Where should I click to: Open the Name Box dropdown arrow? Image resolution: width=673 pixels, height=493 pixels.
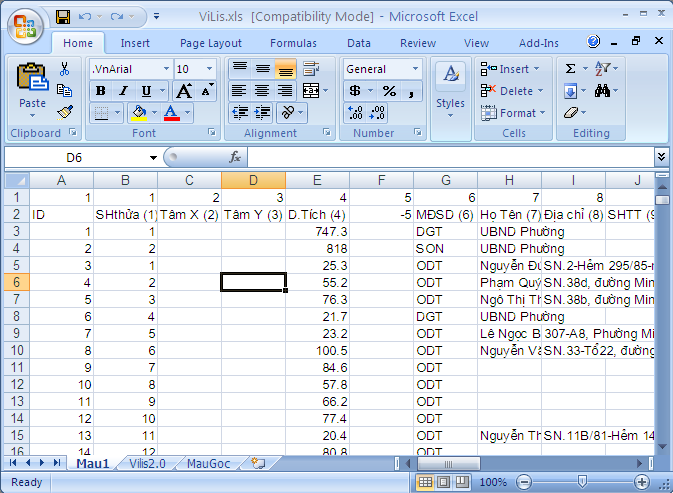[x=153, y=157]
